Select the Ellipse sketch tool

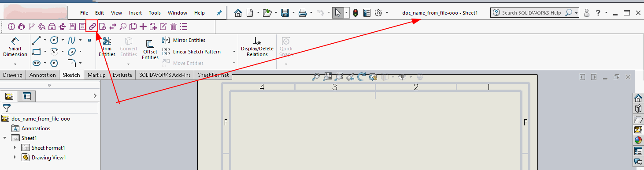pyautogui.click(x=72, y=51)
